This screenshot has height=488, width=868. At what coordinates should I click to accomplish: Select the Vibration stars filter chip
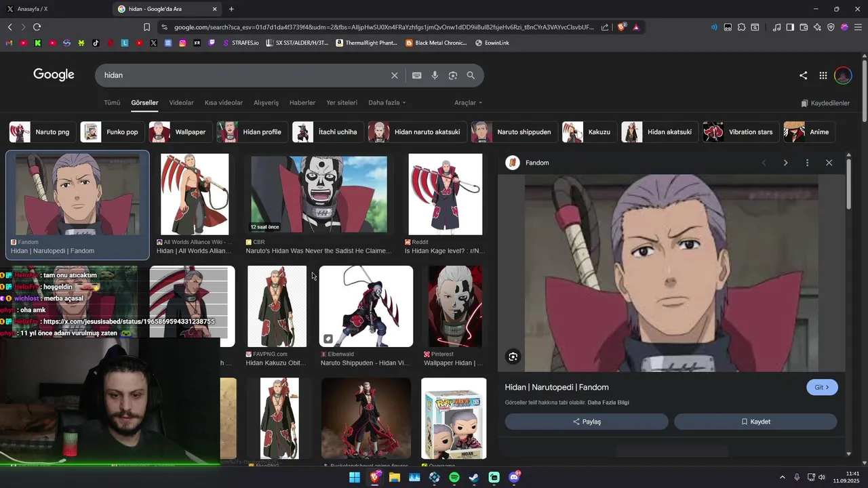[x=740, y=132]
